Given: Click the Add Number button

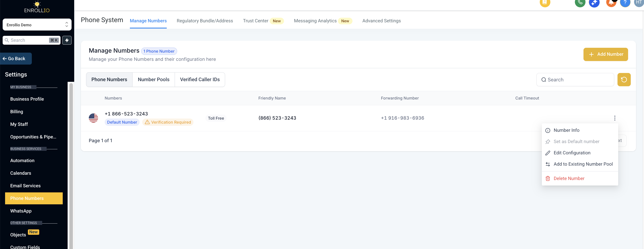Looking at the screenshot, I should 606,54.
